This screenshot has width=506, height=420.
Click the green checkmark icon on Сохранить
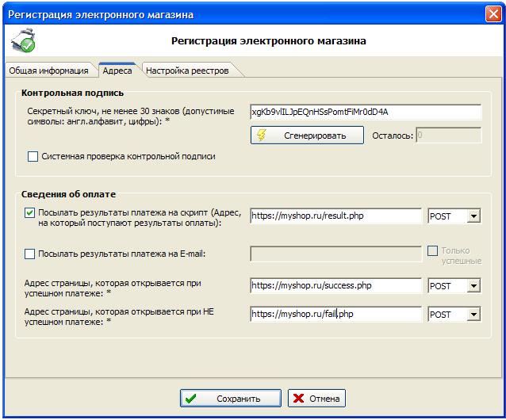191,399
